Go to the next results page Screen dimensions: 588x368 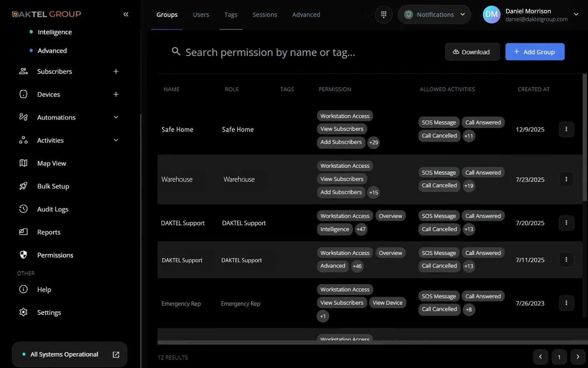(x=578, y=357)
